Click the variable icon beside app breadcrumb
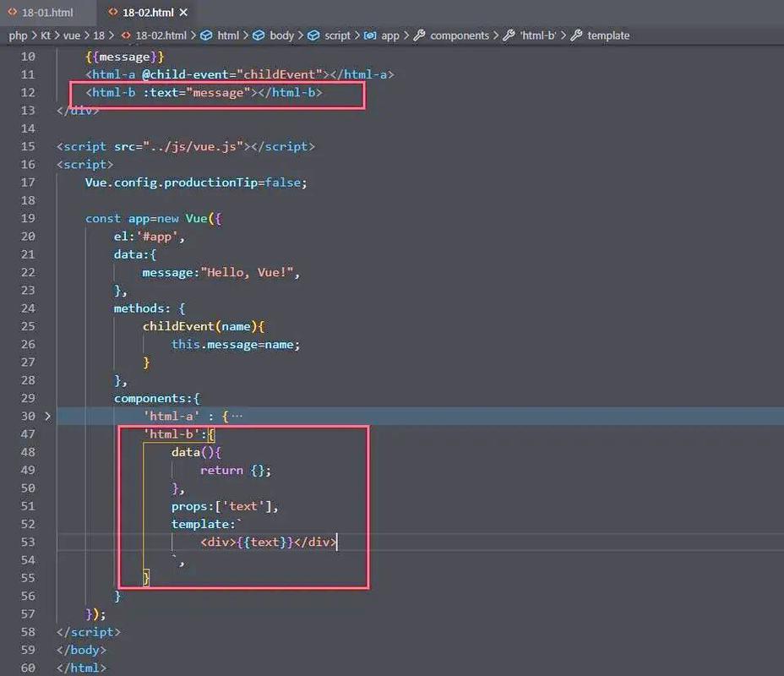The height and width of the screenshot is (676, 784). point(369,35)
